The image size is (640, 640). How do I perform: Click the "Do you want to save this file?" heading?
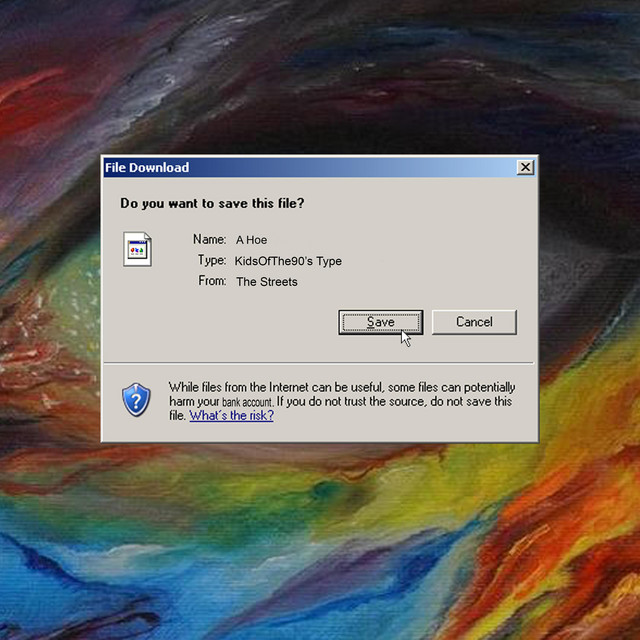(x=212, y=203)
